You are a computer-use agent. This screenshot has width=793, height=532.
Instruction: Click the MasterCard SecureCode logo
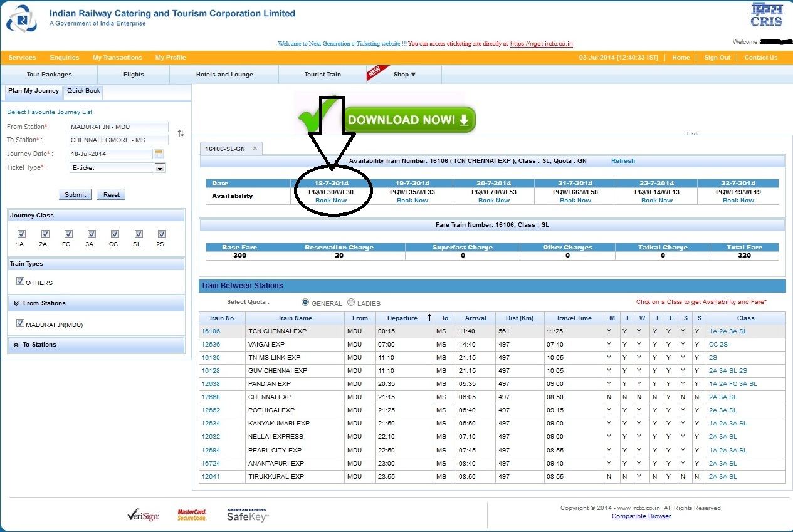click(x=192, y=515)
